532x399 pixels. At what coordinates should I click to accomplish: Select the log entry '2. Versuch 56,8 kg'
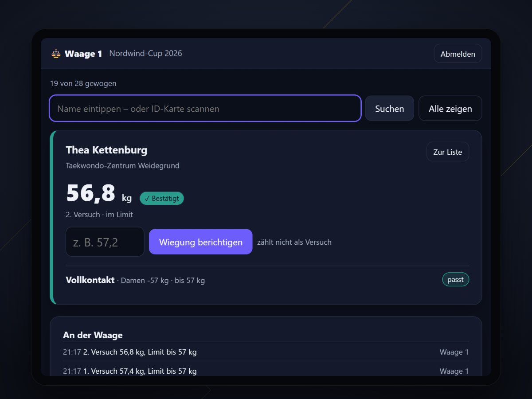tap(266, 352)
